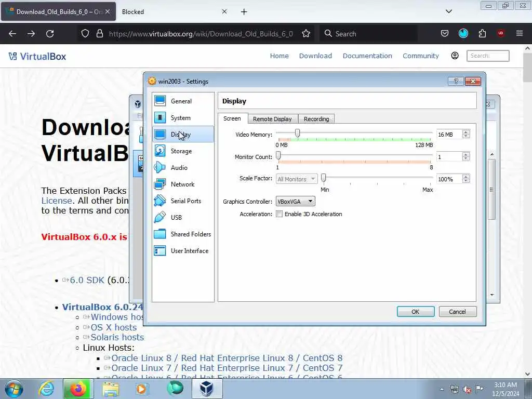Open a new browser tab
The width and height of the screenshot is (532, 399).
[244, 11]
